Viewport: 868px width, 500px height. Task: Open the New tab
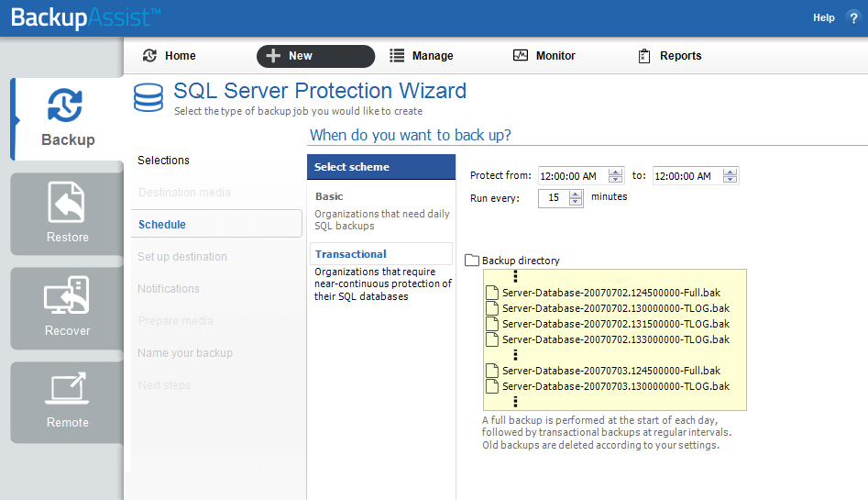click(x=315, y=56)
